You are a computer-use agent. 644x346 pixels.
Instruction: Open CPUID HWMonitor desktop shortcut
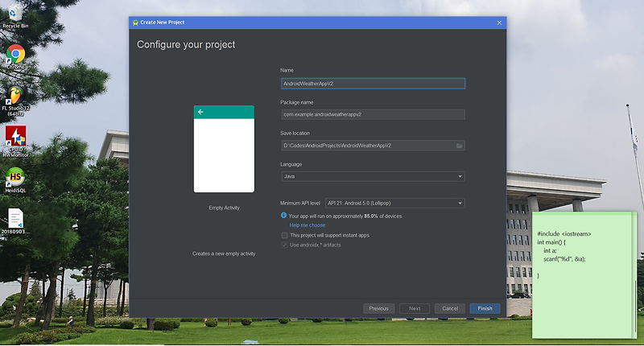pyautogui.click(x=15, y=142)
